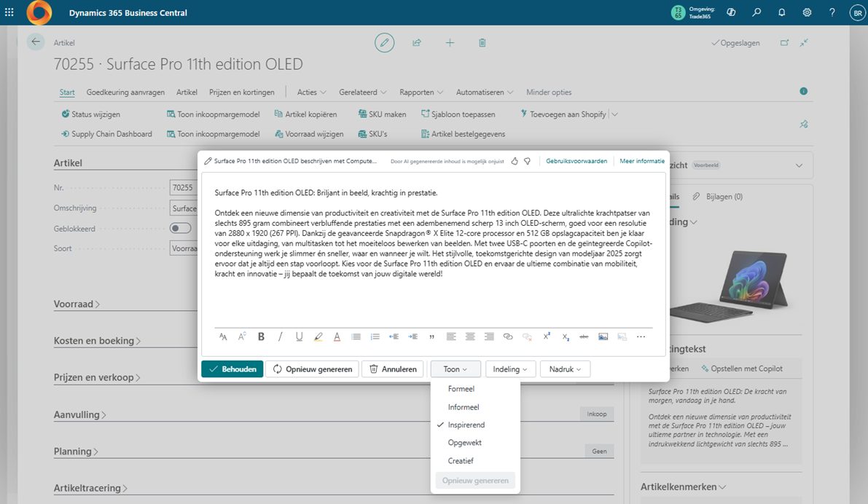Click the Behouden button
This screenshot has width=868, height=504.
click(x=232, y=369)
